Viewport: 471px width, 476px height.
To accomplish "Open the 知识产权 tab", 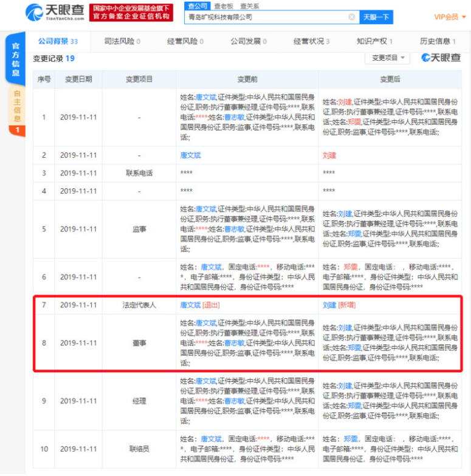I will point(374,41).
